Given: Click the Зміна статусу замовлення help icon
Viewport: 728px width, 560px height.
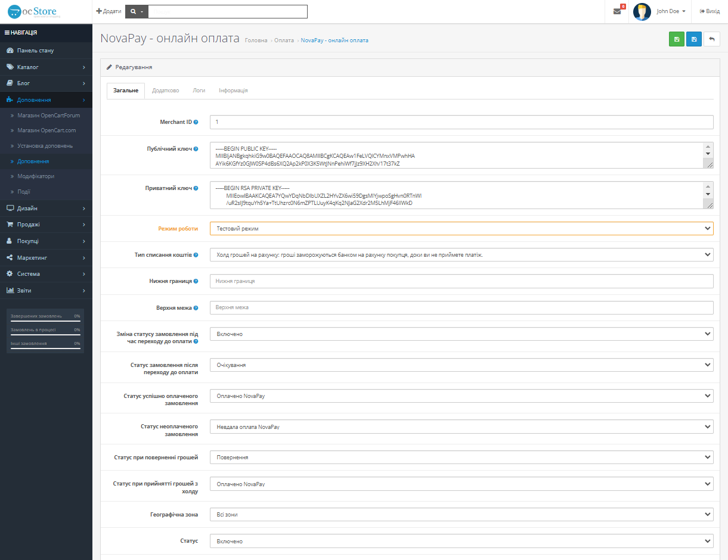Looking at the screenshot, I should point(196,342).
